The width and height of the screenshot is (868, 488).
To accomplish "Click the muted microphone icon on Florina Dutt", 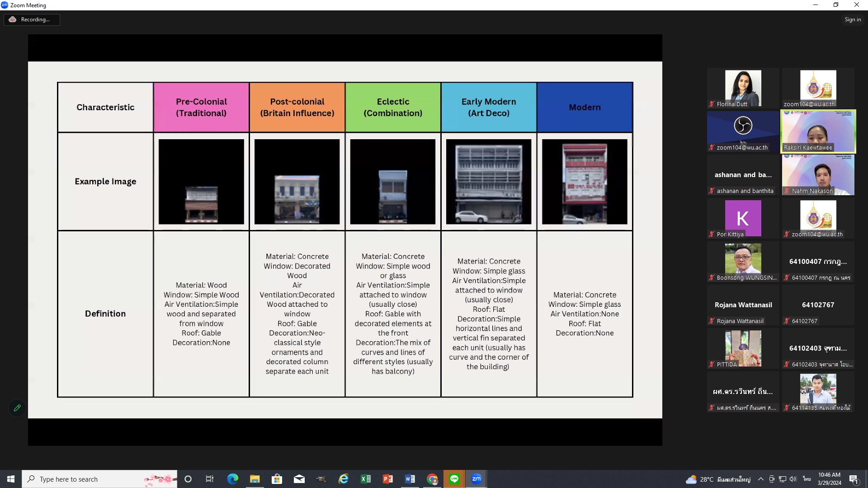I will coord(712,104).
